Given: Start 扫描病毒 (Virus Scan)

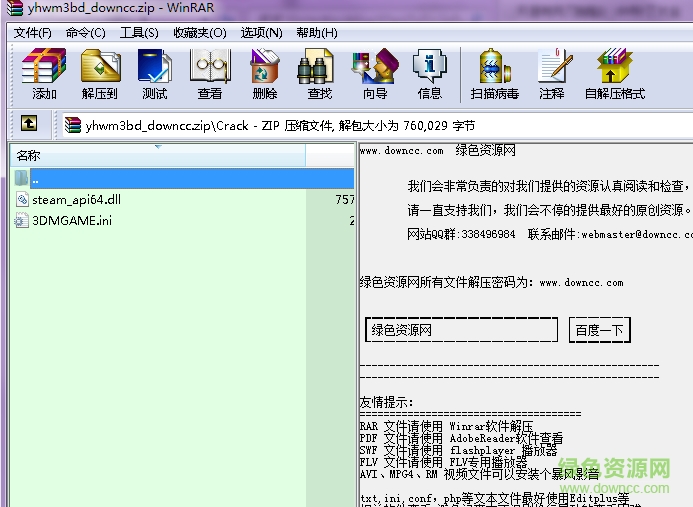Looking at the screenshot, I should coord(495,73).
